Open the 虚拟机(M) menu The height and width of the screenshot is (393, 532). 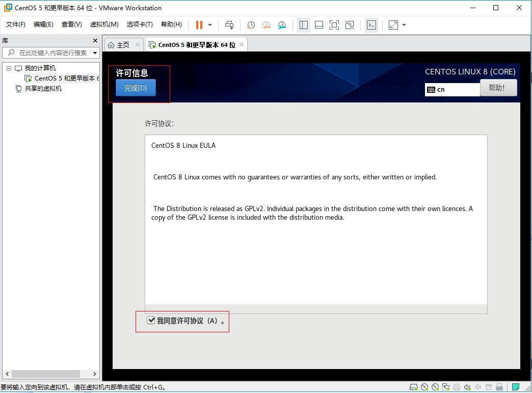(x=104, y=24)
